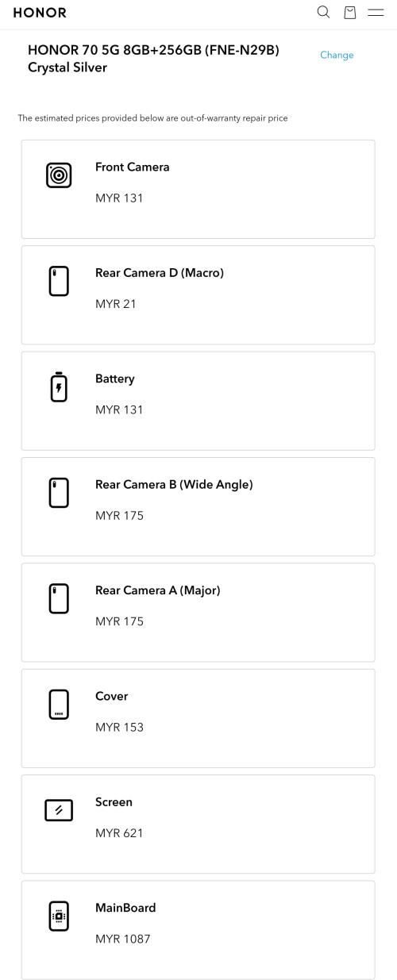The height and width of the screenshot is (980, 397).
Task: Click the Cover phone icon
Action: 59,704
